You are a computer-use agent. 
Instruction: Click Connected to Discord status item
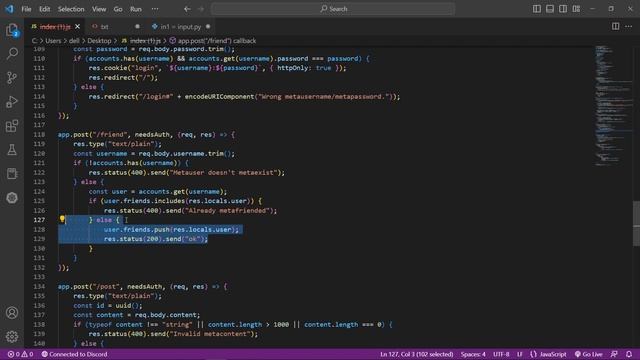point(74,354)
